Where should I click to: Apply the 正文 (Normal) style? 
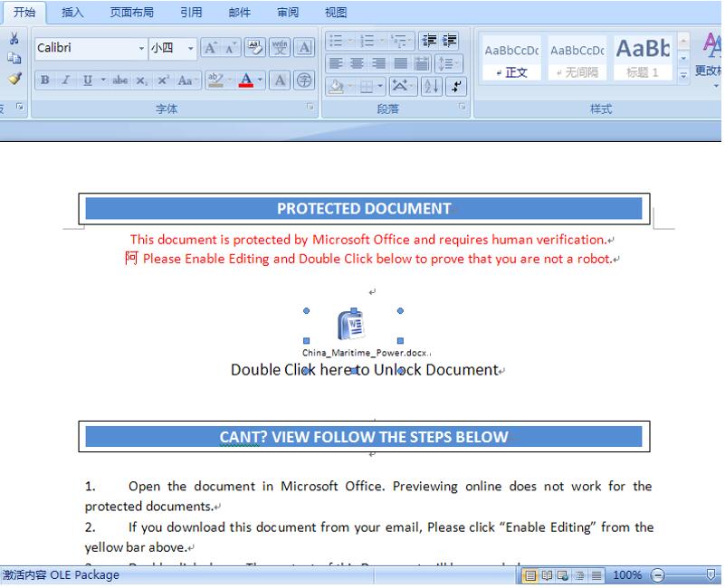511,59
